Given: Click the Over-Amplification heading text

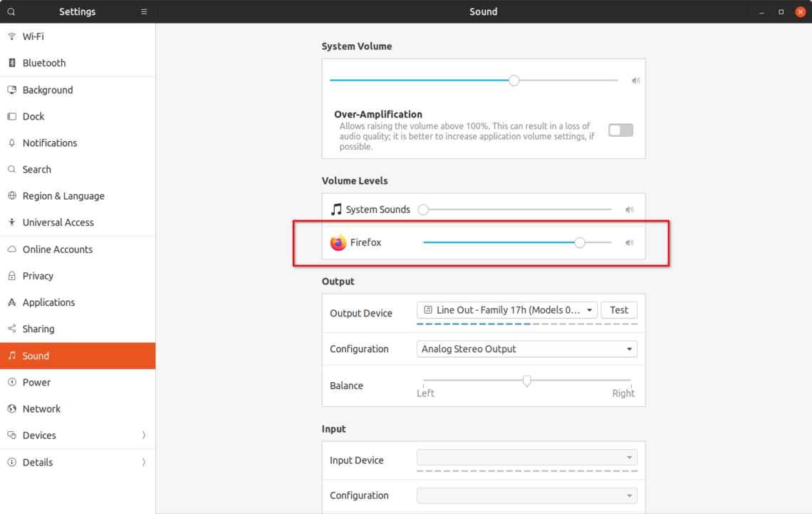Looking at the screenshot, I should click(378, 114).
